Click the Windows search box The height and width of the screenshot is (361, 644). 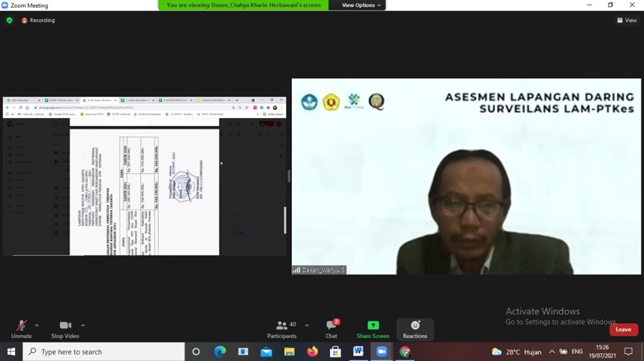click(104, 352)
